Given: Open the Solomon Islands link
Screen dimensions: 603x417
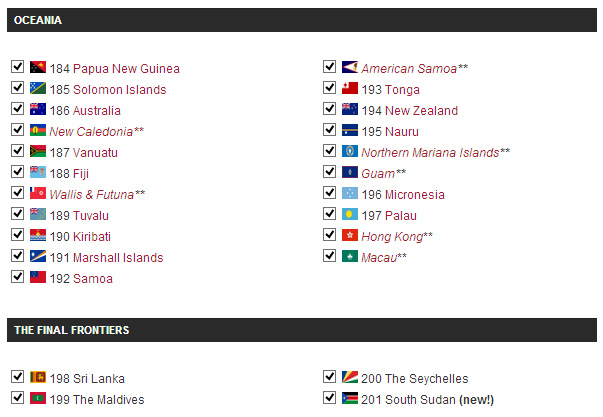Looking at the screenshot, I should click(120, 90).
